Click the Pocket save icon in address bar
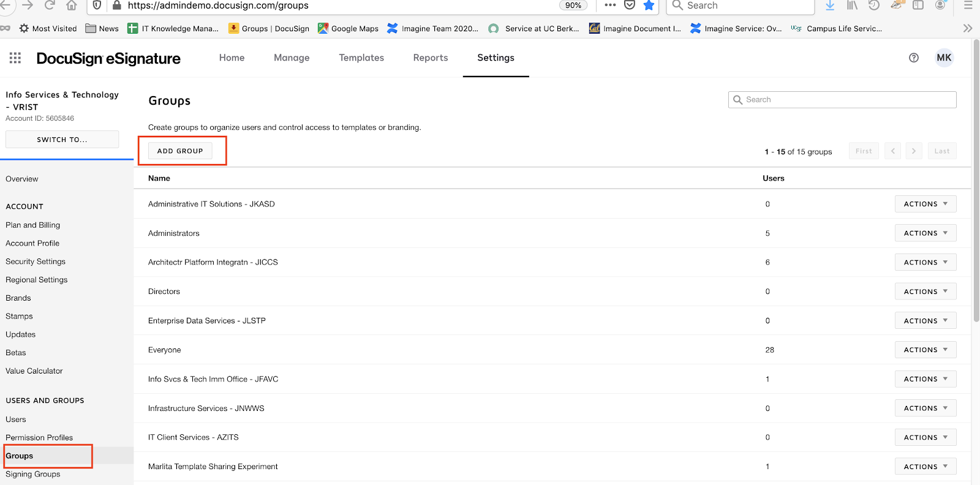This screenshot has width=980, height=485. point(629,5)
